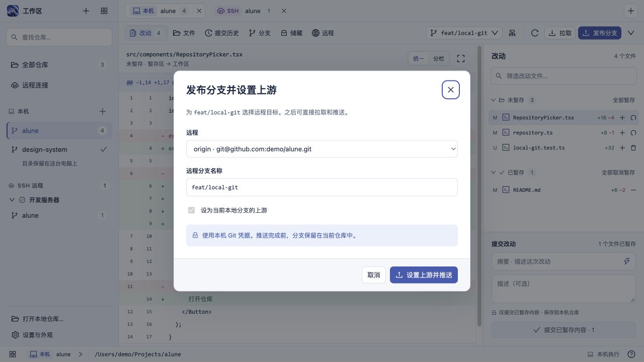Close the SSH alune tab
Image resolution: width=644 pixels, height=362 pixels.
(x=284, y=11)
